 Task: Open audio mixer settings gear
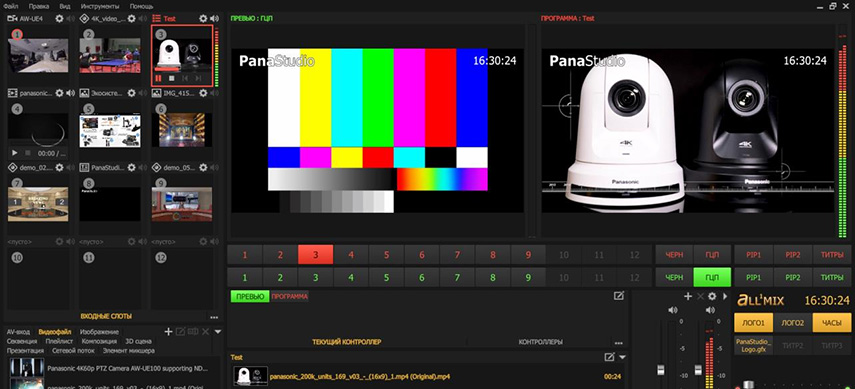coord(712,296)
